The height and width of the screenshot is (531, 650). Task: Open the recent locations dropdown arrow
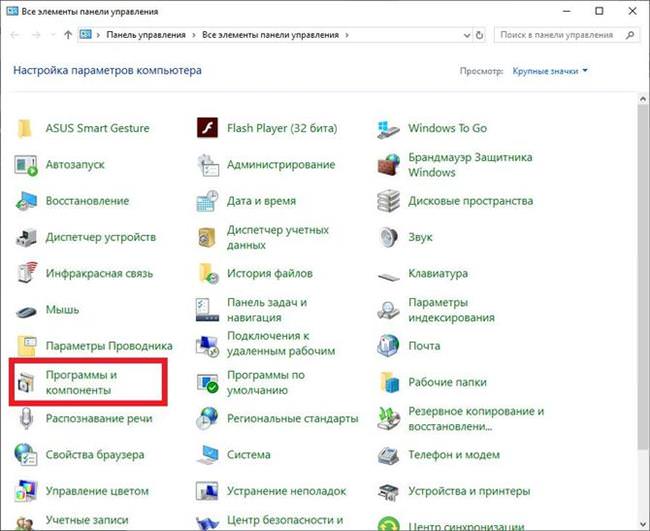(53, 35)
